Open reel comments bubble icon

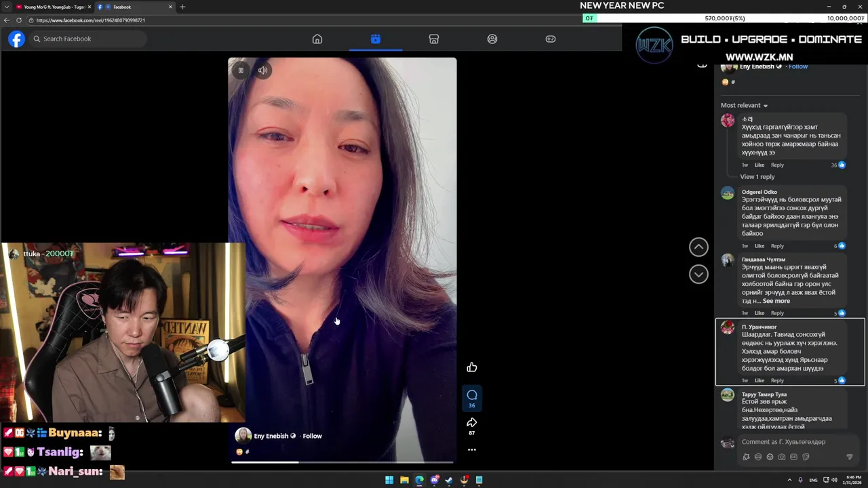(472, 394)
